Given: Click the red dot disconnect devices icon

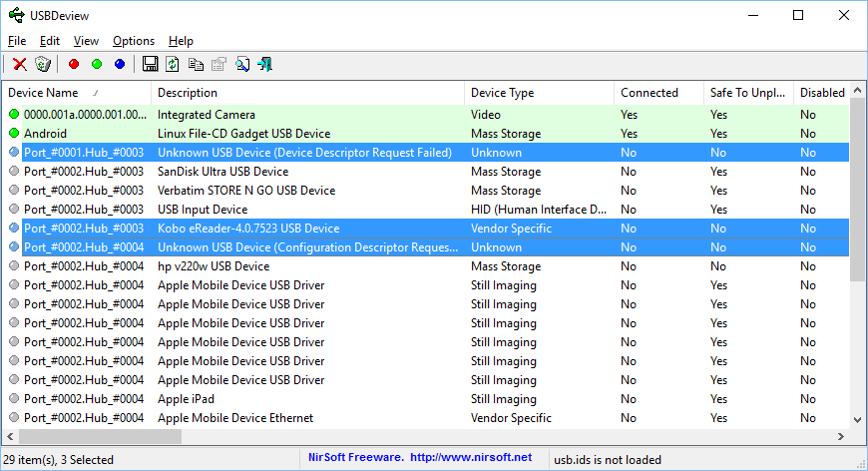Looking at the screenshot, I should pos(74,64).
